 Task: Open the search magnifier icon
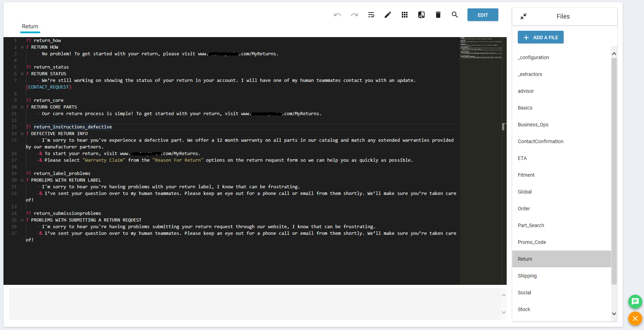(455, 15)
